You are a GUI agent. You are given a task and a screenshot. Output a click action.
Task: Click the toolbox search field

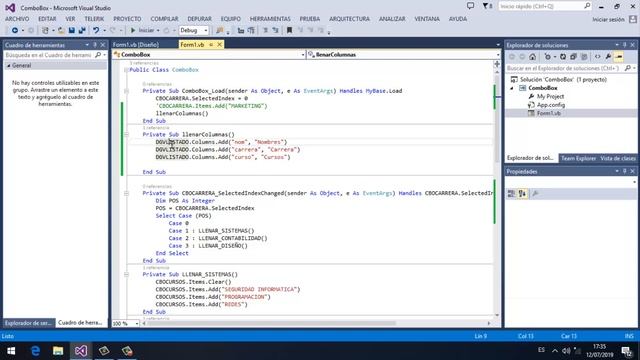(55, 55)
